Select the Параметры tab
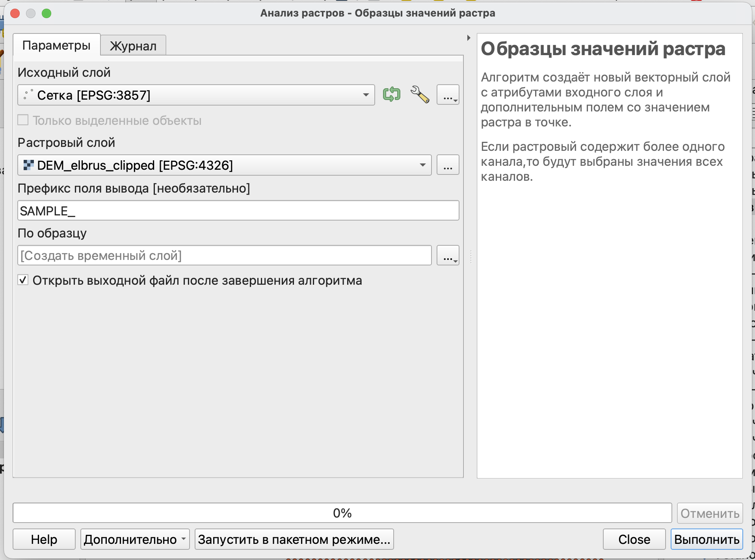 pos(56,45)
